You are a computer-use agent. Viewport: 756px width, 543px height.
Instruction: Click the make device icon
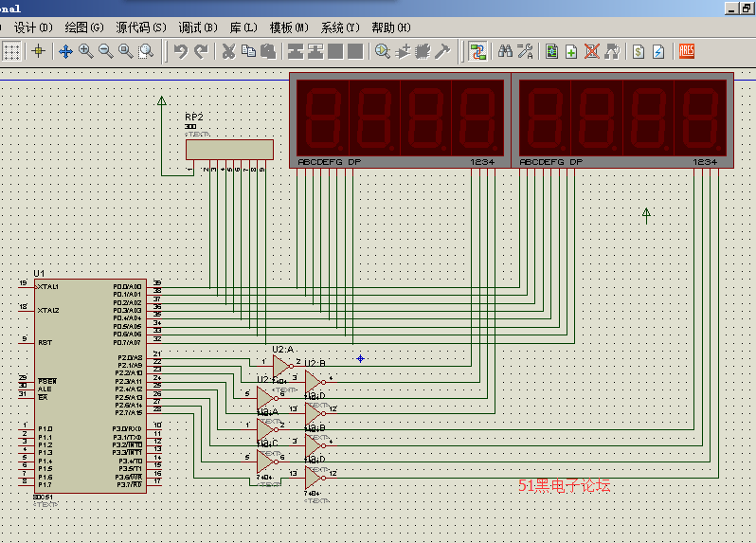coord(403,51)
